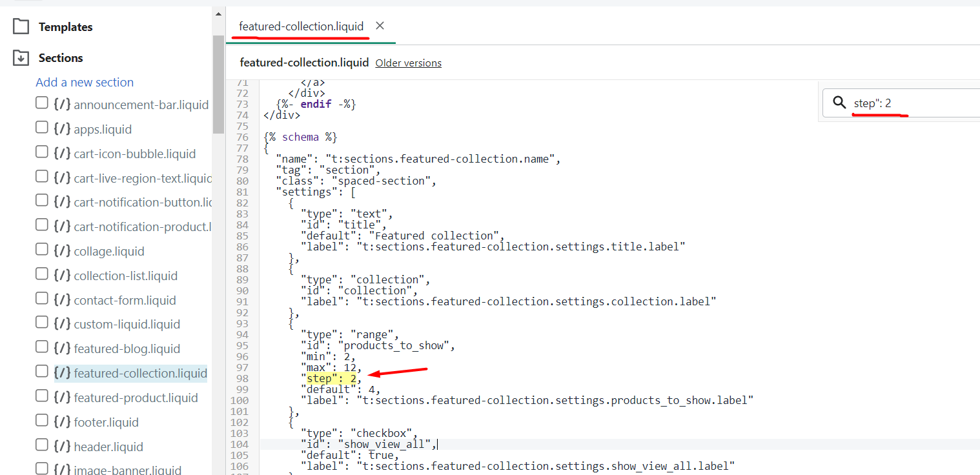Close the featured-collection.liquid tab
Viewport: 980px width, 475px height.
[380, 26]
